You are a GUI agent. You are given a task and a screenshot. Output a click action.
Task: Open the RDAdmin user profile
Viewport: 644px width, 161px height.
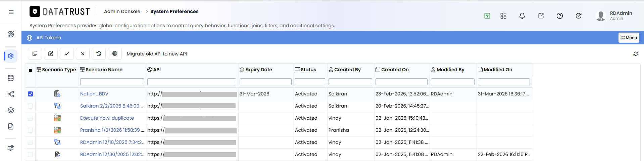[614, 15]
